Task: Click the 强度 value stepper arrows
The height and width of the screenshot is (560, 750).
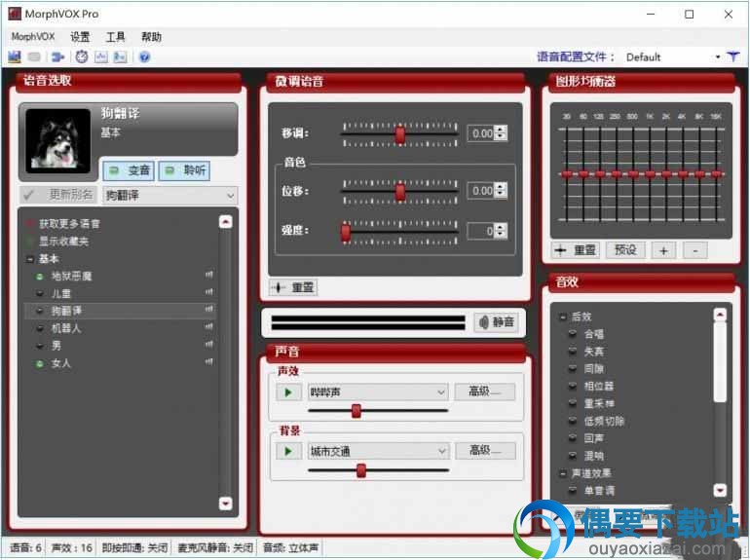Action: click(x=501, y=232)
